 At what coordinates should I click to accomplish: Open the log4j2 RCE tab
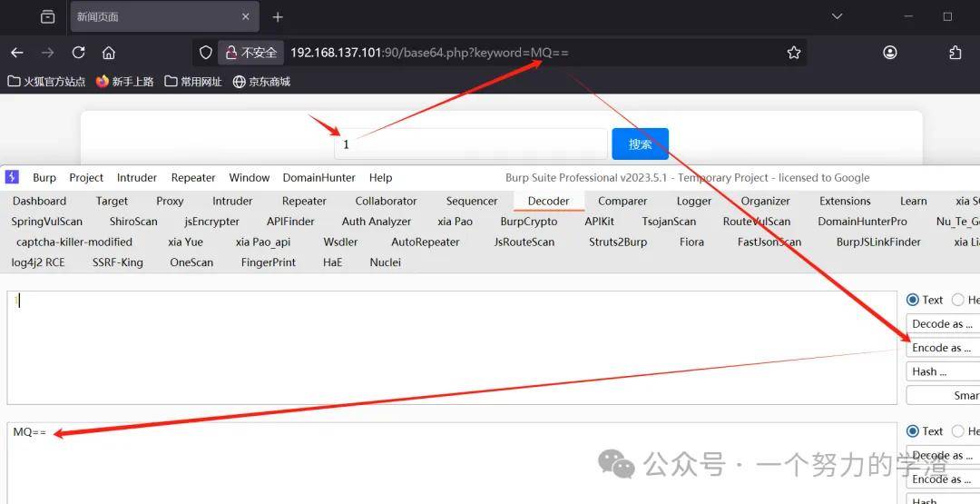coord(38,262)
